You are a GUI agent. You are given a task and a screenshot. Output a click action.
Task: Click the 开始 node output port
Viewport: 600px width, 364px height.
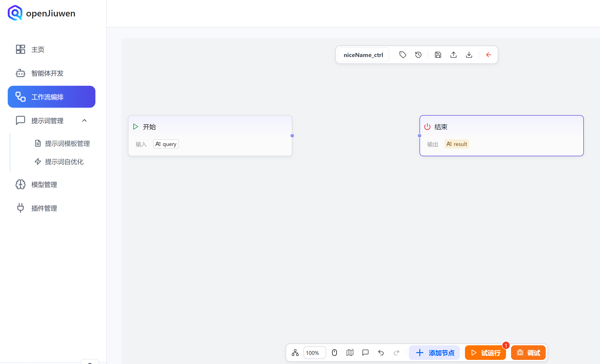click(292, 136)
